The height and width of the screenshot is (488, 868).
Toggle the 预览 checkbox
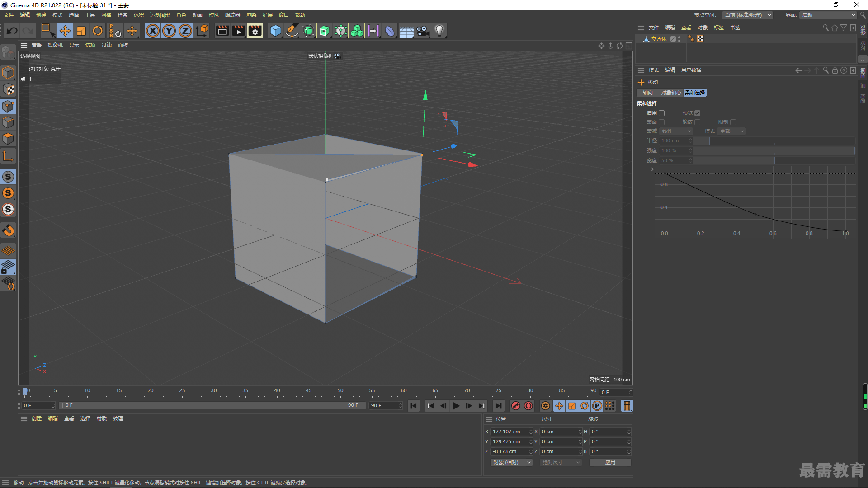pos(698,113)
